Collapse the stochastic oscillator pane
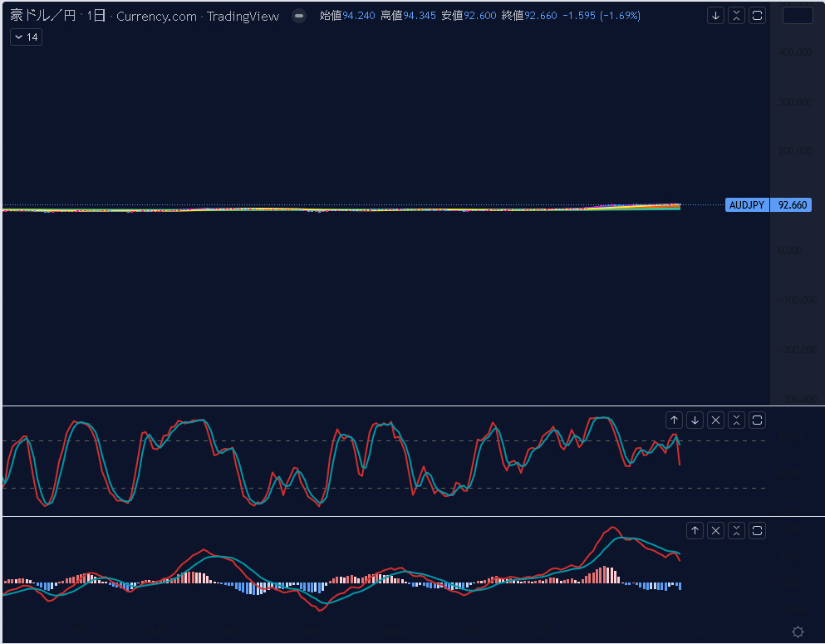825x644 pixels. coord(736,420)
